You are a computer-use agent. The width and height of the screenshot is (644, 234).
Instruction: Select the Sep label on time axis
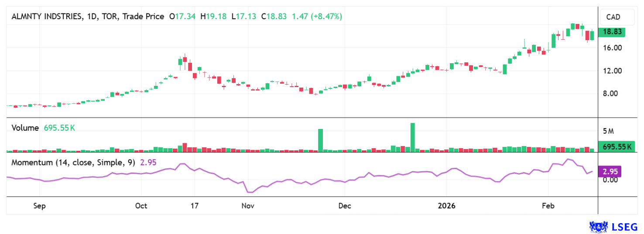(39, 206)
